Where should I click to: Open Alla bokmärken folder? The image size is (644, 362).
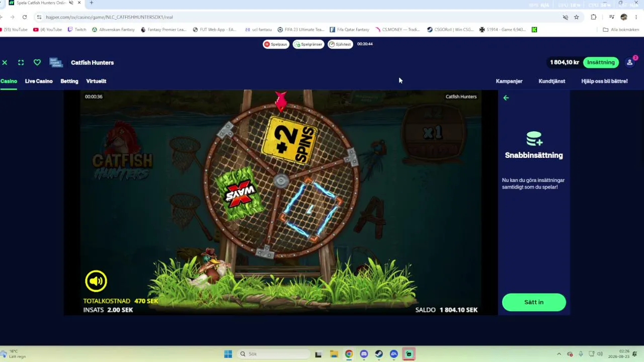point(621,30)
